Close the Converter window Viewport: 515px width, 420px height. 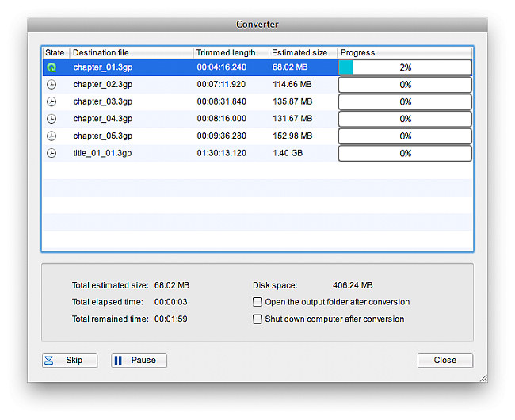pyautogui.click(x=445, y=361)
